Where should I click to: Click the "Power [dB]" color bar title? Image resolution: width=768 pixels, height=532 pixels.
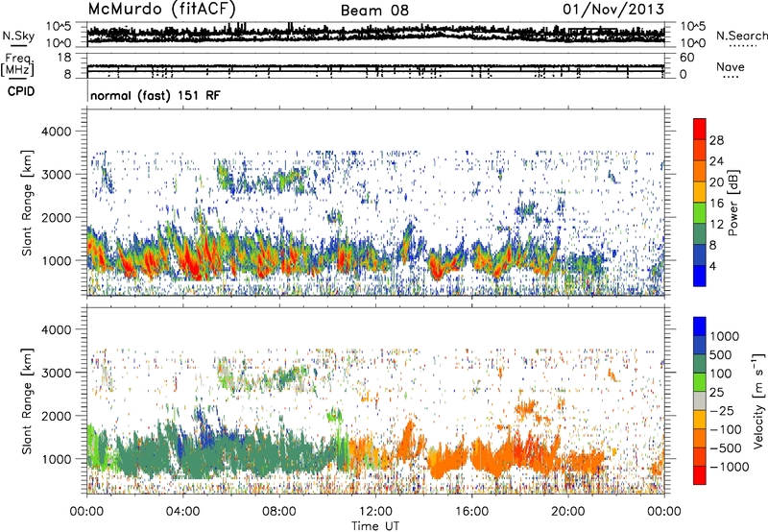tap(732, 203)
